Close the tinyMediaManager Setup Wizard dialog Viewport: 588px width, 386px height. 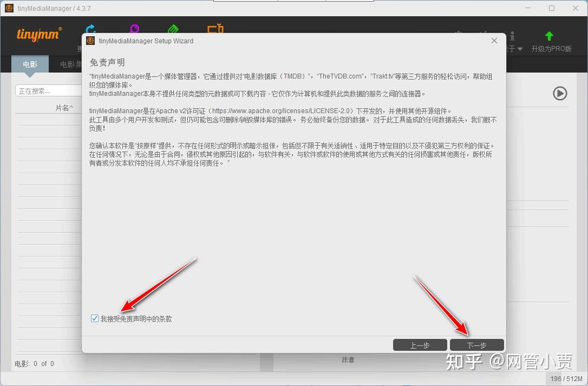tap(494, 41)
